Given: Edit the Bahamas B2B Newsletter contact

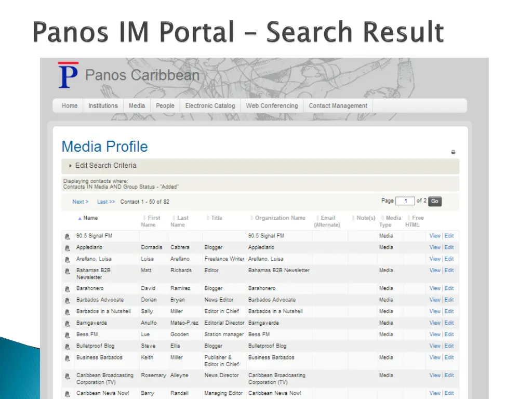Looking at the screenshot, I should (x=449, y=270).
